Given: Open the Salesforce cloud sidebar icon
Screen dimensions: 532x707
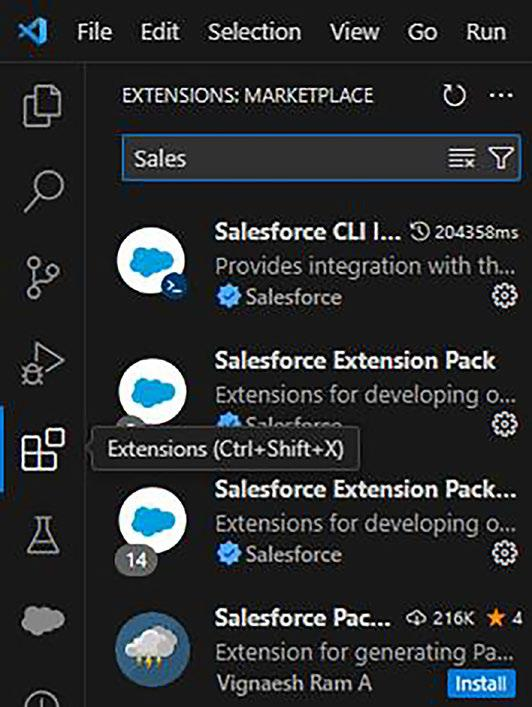Looking at the screenshot, I should pyautogui.click(x=43, y=620).
